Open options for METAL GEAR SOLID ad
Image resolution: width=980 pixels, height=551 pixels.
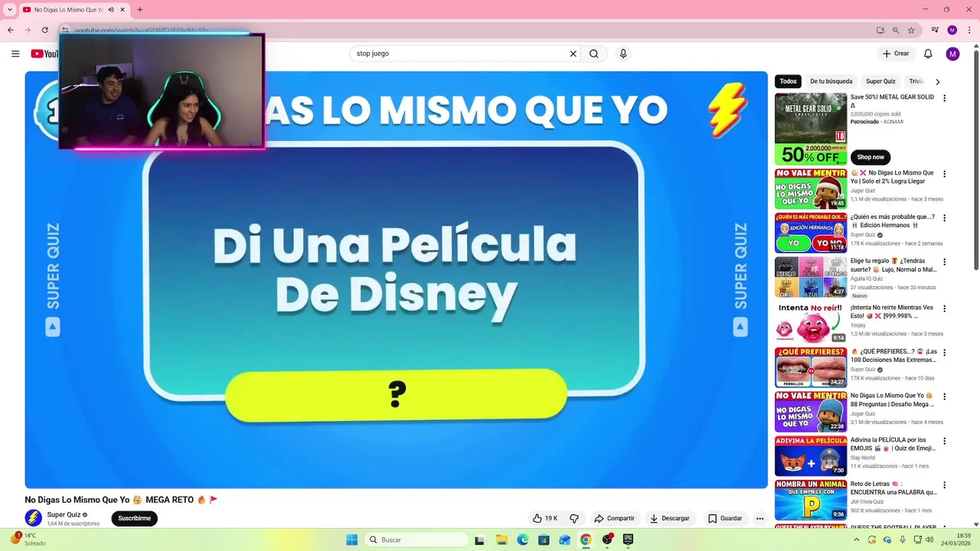944,98
